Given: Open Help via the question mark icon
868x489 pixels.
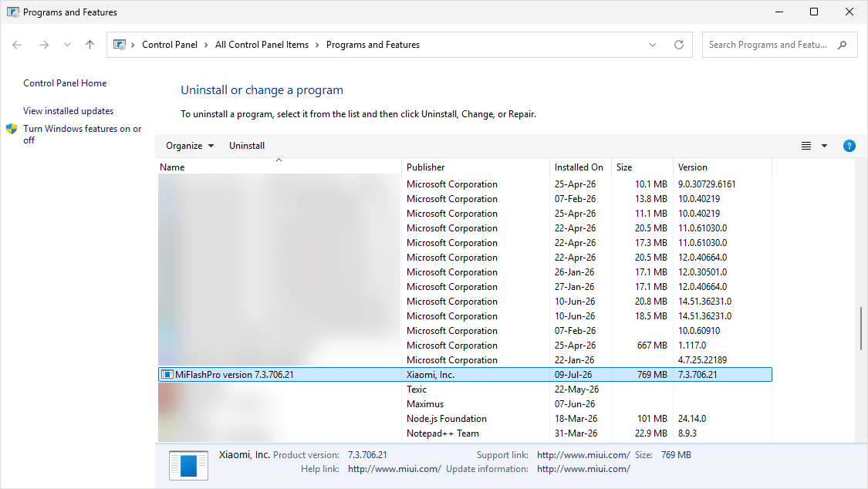Looking at the screenshot, I should point(849,146).
